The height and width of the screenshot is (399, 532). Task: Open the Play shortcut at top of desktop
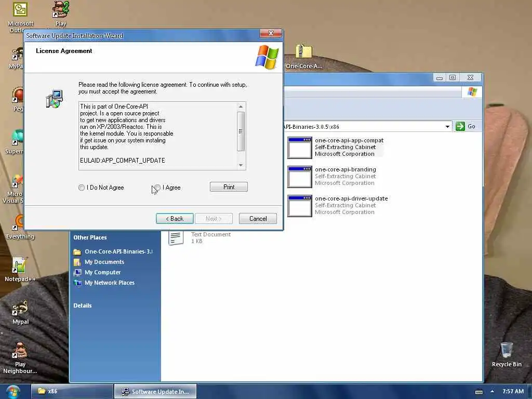[60, 14]
